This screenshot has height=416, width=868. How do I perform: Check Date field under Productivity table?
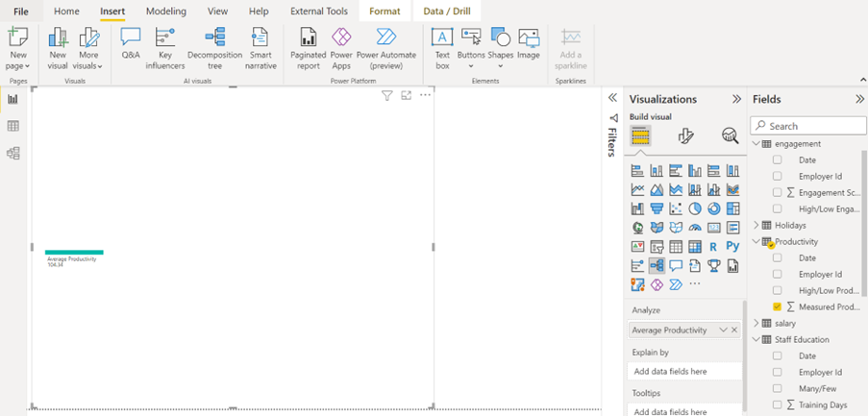pos(778,257)
